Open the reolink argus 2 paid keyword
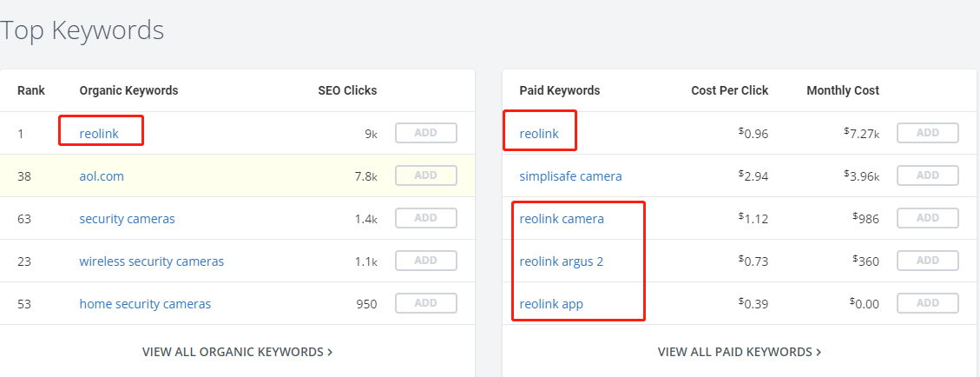Screen dimensions: 980x377 click(x=562, y=261)
